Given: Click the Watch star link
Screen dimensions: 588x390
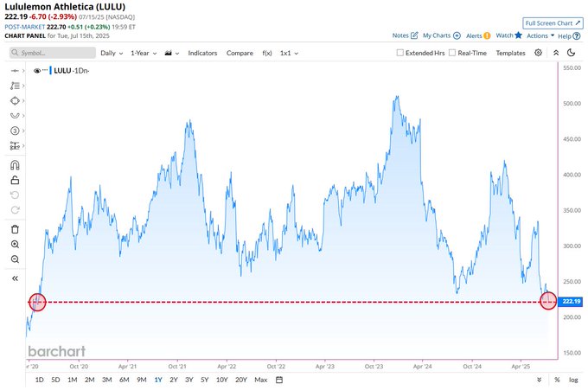Looking at the screenshot, I should (x=508, y=35).
